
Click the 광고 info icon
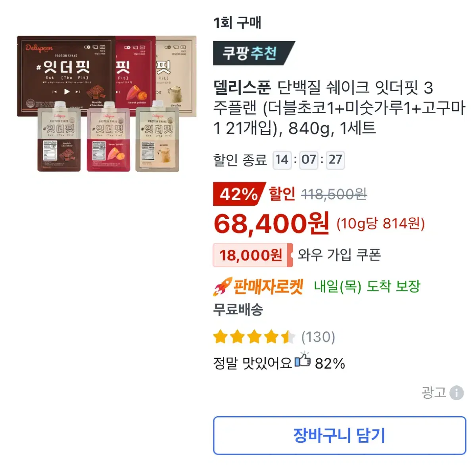click(457, 393)
